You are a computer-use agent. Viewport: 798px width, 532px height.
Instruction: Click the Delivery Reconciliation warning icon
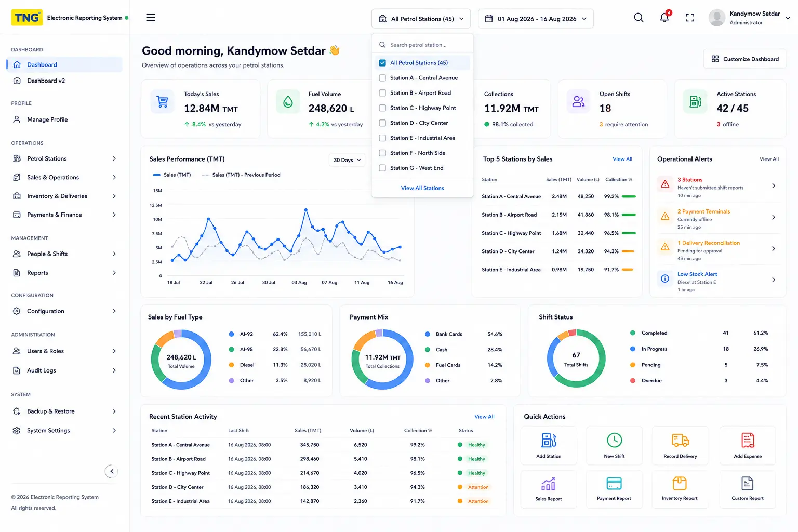665,247
